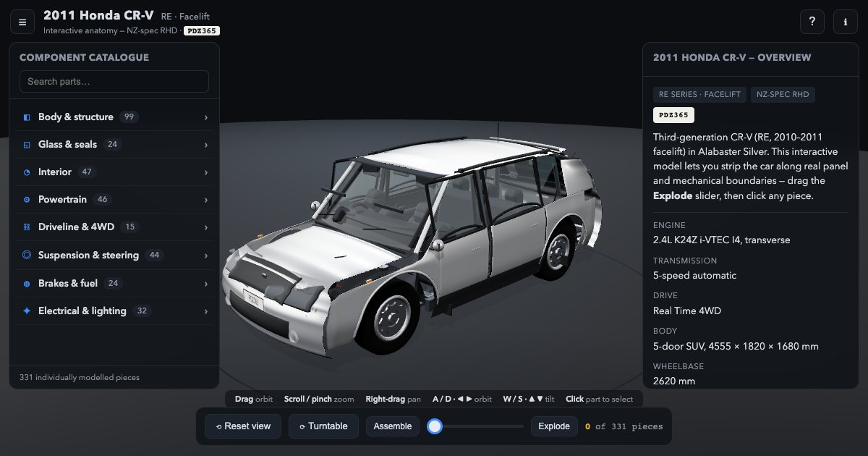The image size is (868, 456).
Task: Expand Powertrain category chevron
Action: pos(206,200)
